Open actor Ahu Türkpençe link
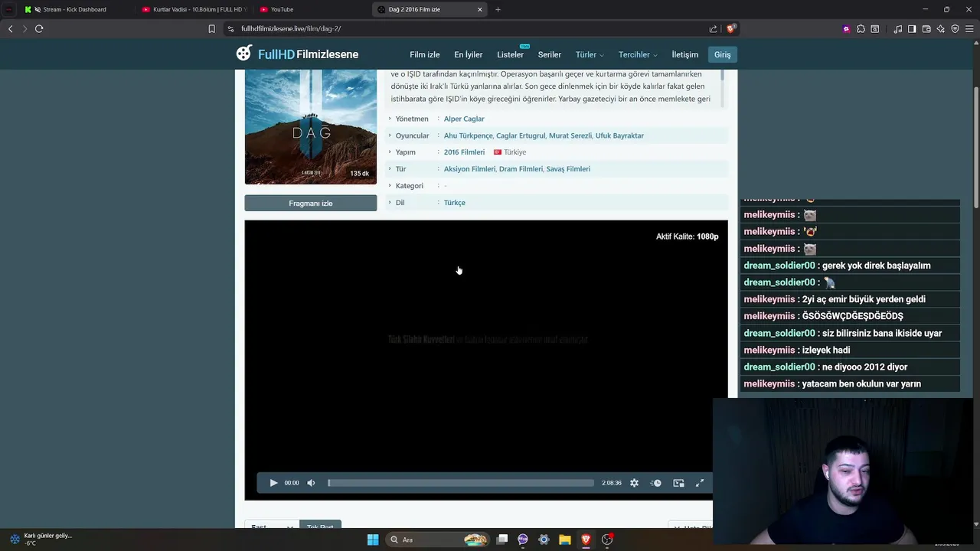 pos(469,135)
